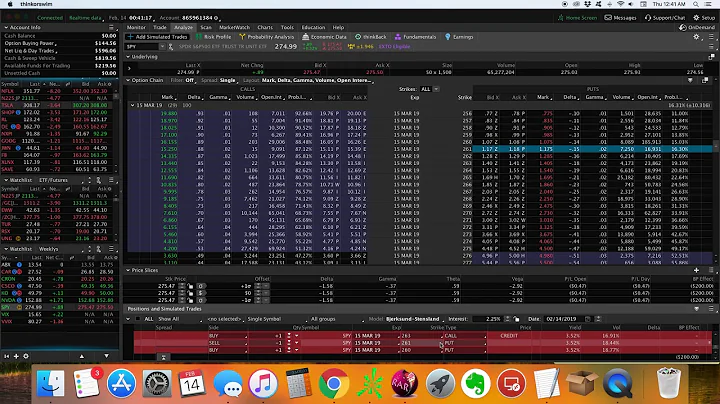The image size is (720, 404).
Task: Open Home Screen link
Action: tap(577, 18)
